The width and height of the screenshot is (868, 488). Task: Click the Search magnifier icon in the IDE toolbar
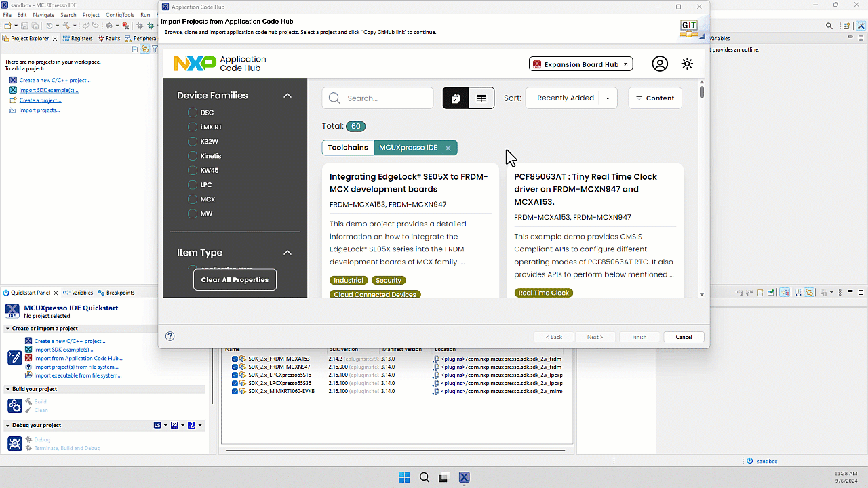click(829, 26)
